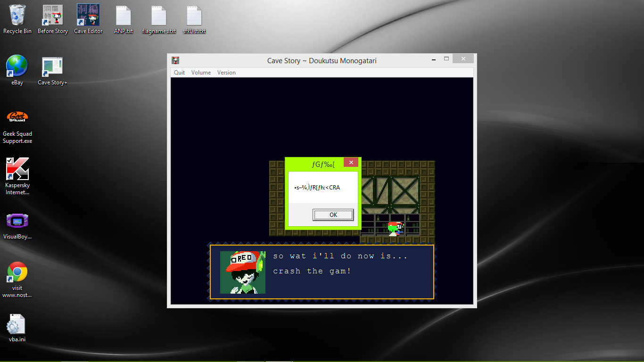Click the Quote character sprite in game

click(x=395, y=229)
